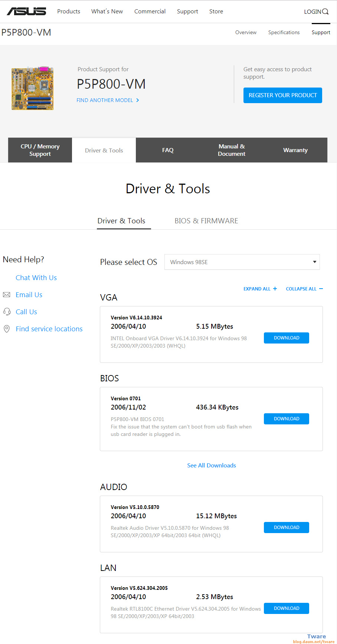
Task: Click the text Version V6.14.10.3924
Action: [136, 318]
